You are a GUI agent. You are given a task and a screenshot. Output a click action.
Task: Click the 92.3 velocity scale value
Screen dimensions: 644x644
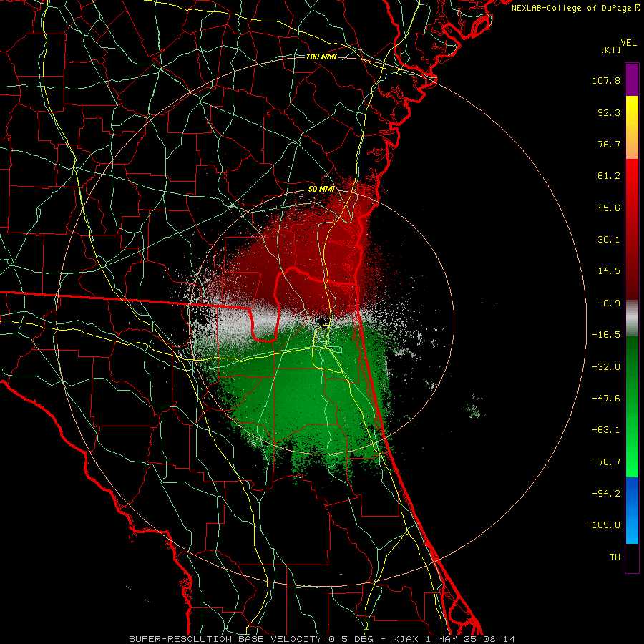coord(609,112)
